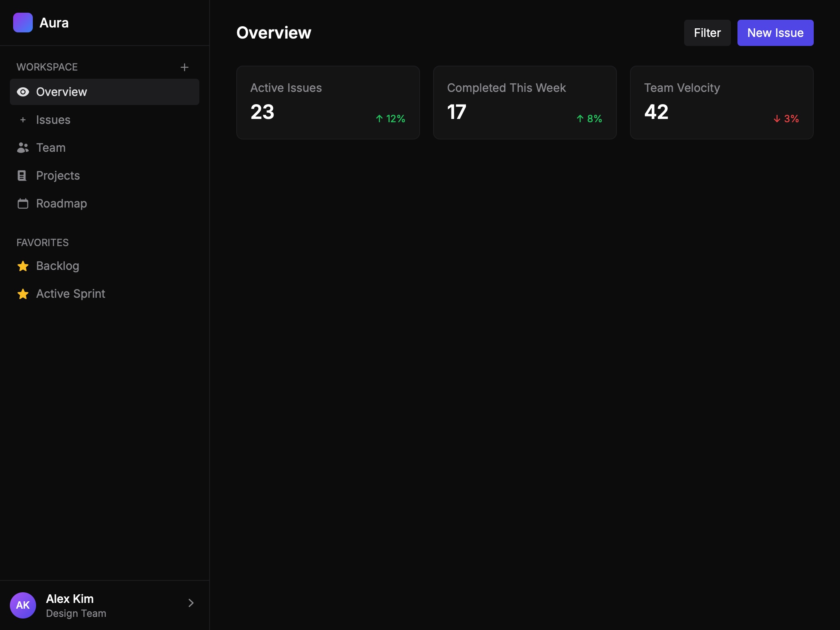Expand the profile chevron beside Alex Kim
840x630 pixels.
[191, 603]
